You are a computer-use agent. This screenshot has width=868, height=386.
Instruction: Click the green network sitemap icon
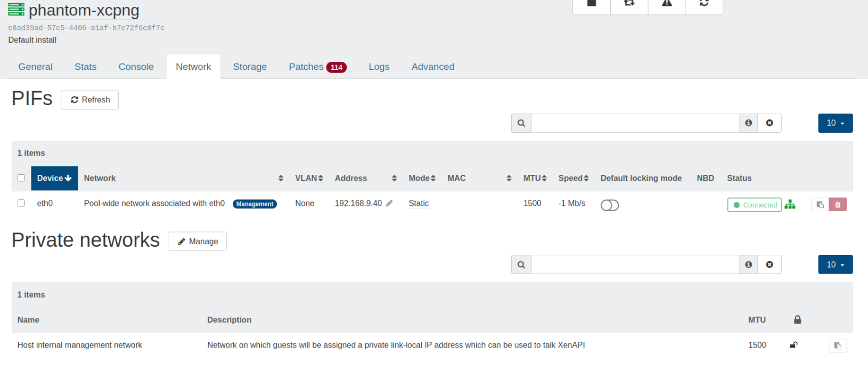click(790, 205)
